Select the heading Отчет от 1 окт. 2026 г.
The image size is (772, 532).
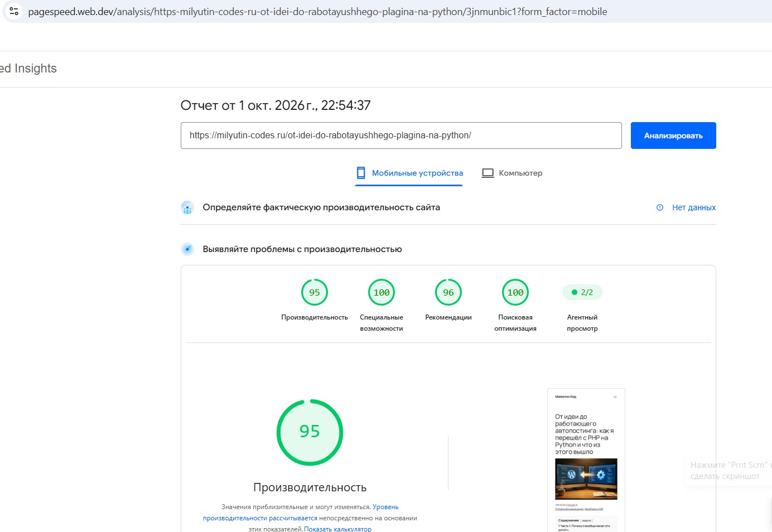coord(276,105)
